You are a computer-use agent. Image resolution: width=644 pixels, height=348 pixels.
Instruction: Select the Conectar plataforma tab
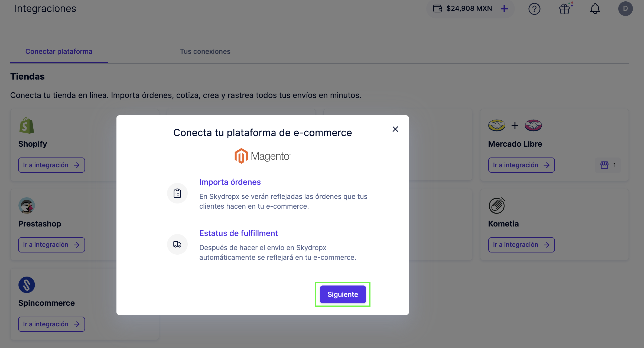(59, 51)
